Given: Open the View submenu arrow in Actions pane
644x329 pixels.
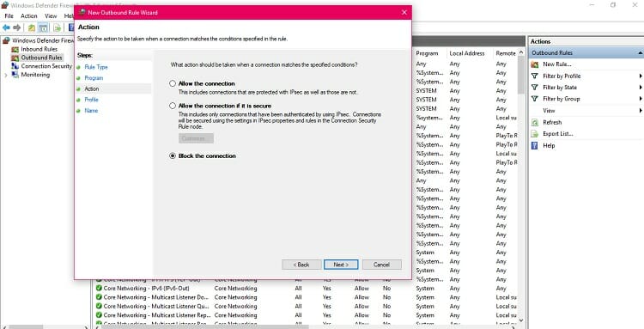Looking at the screenshot, I should tap(641, 111).
